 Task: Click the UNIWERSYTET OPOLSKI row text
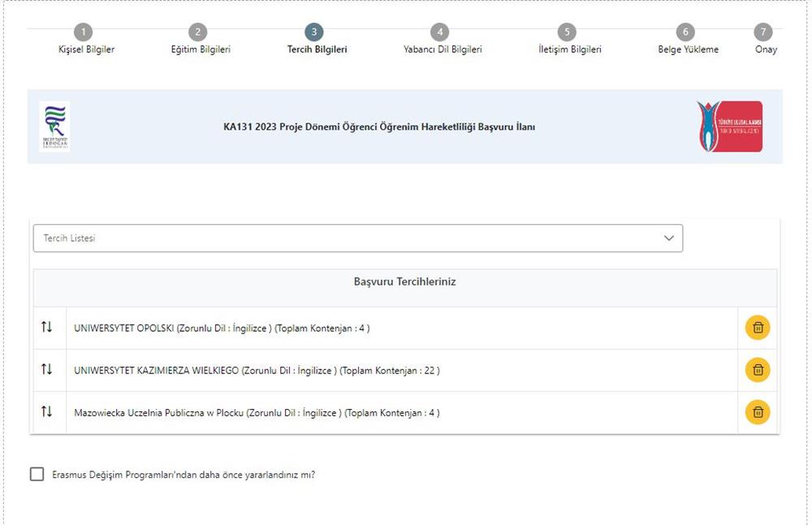(x=222, y=329)
